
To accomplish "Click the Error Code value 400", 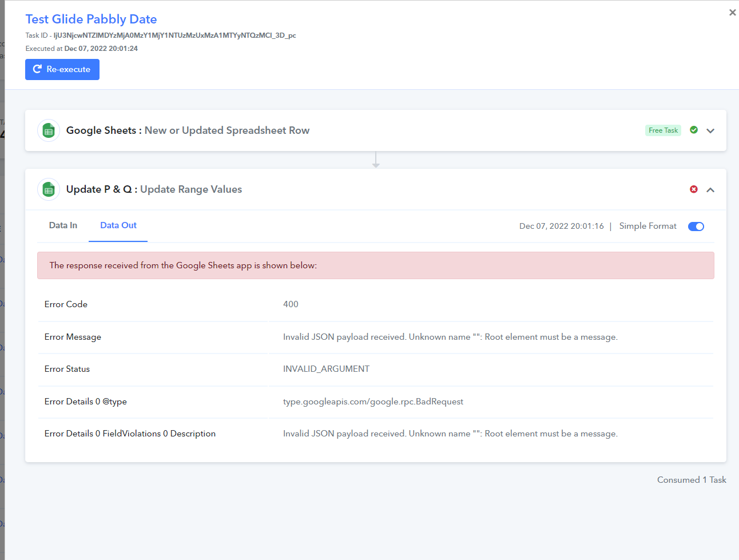I will click(291, 304).
